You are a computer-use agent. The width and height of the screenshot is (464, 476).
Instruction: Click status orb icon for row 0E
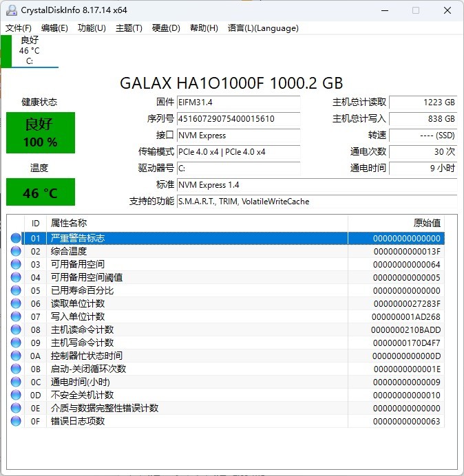click(16, 408)
